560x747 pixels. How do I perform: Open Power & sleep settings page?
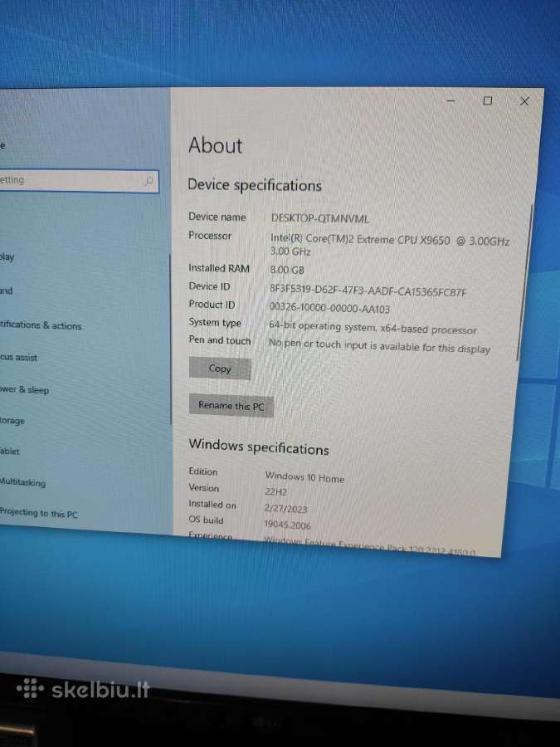coord(24,390)
